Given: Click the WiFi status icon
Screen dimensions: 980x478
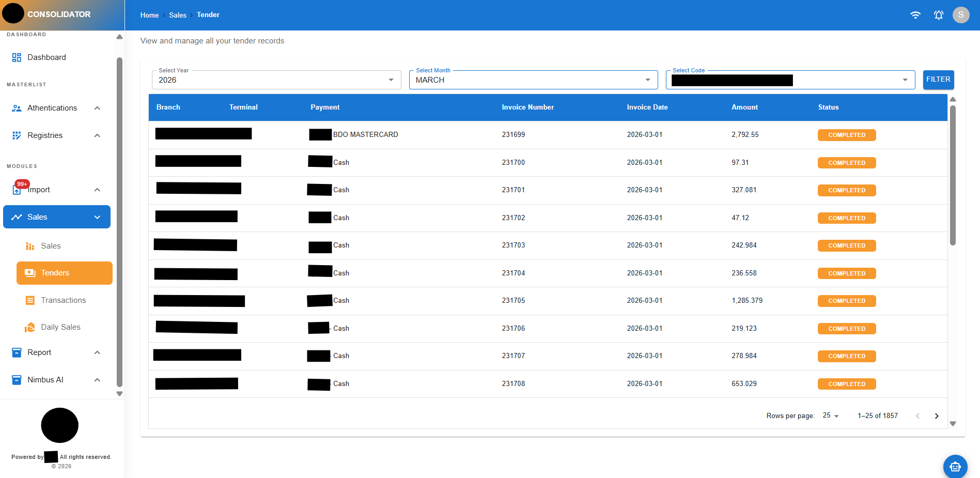Looking at the screenshot, I should coord(915,15).
